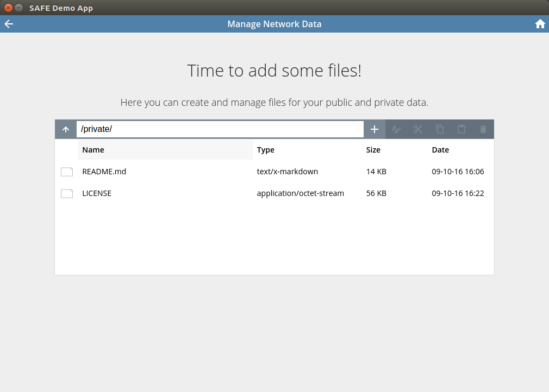Minimize the SAFE Demo App window
This screenshot has height=392, width=549.
click(19, 8)
